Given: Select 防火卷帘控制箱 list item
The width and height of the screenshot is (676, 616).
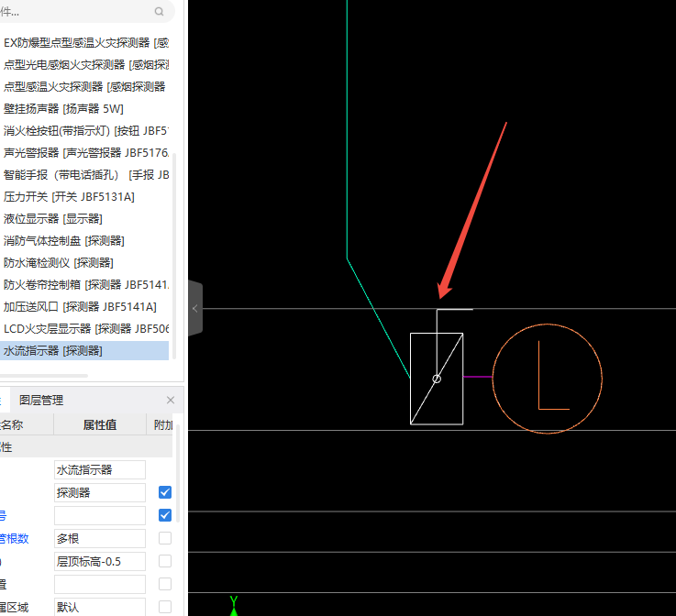Looking at the screenshot, I should [x=84, y=284].
